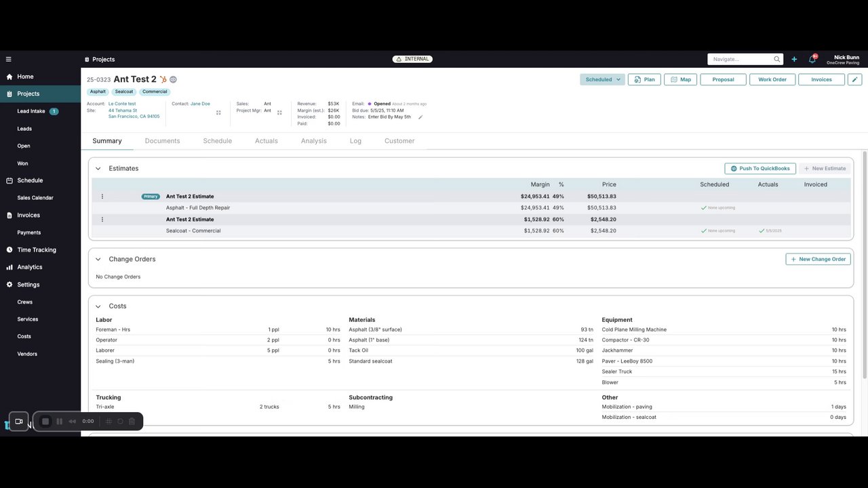Switch to the Actuals tab

(266, 141)
